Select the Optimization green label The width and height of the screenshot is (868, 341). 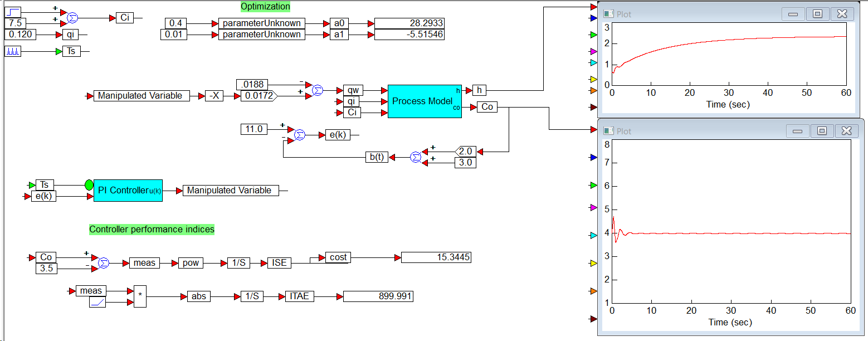point(265,7)
